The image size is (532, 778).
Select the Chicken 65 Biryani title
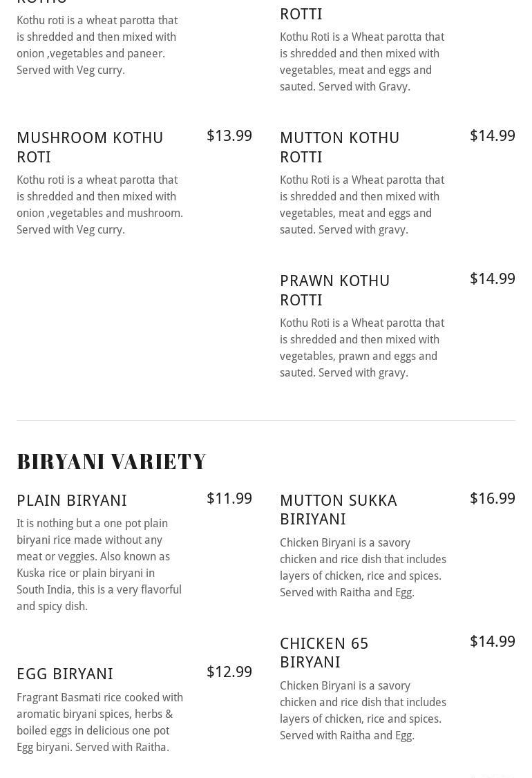click(324, 652)
